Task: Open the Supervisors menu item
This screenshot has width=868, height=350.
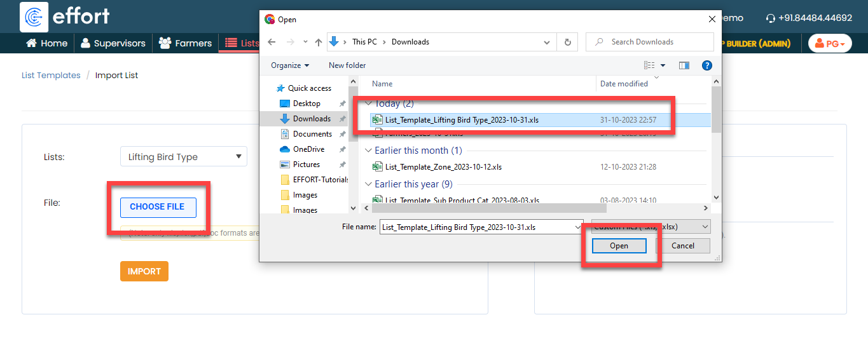Action: coord(113,43)
